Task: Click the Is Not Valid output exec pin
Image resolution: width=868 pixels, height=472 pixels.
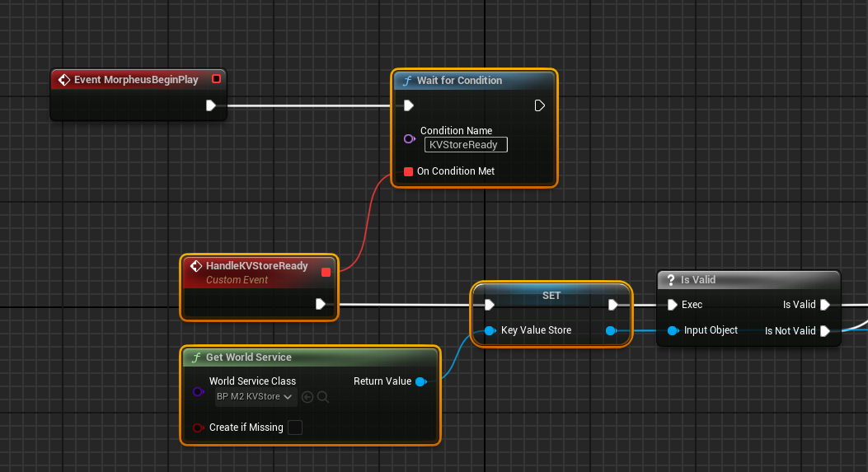Action: tap(825, 331)
